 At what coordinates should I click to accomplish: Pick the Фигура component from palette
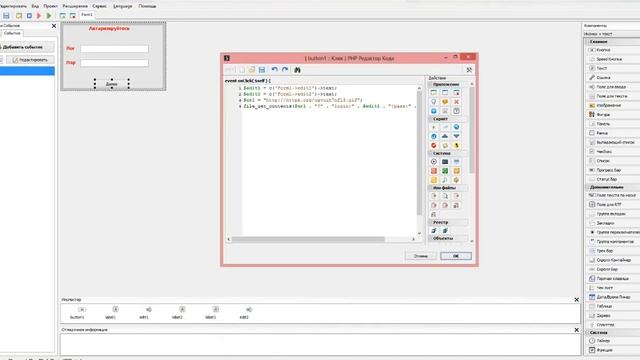point(612,115)
